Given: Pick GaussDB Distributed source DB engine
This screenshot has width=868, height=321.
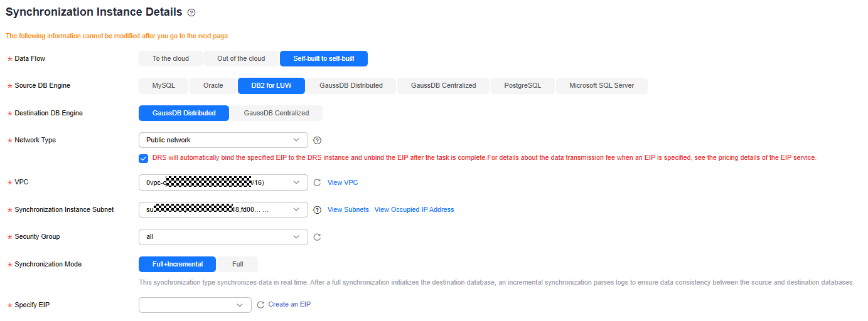Looking at the screenshot, I should (351, 85).
